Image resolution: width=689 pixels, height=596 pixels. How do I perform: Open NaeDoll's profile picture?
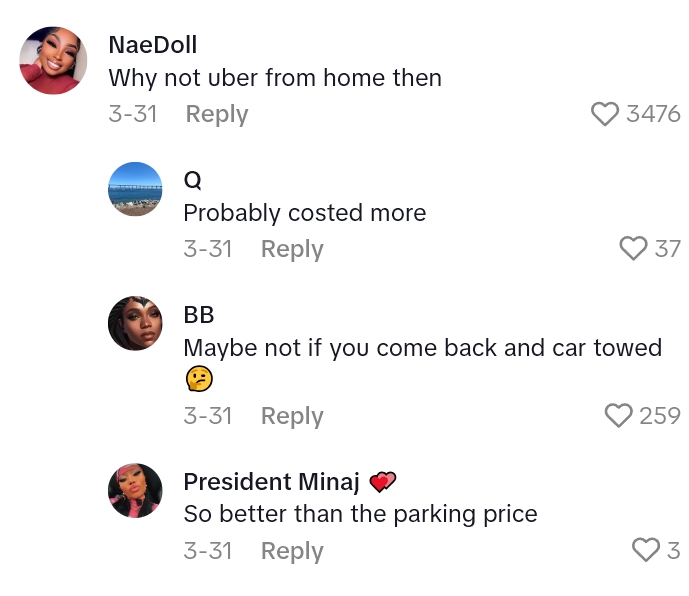coord(53,61)
